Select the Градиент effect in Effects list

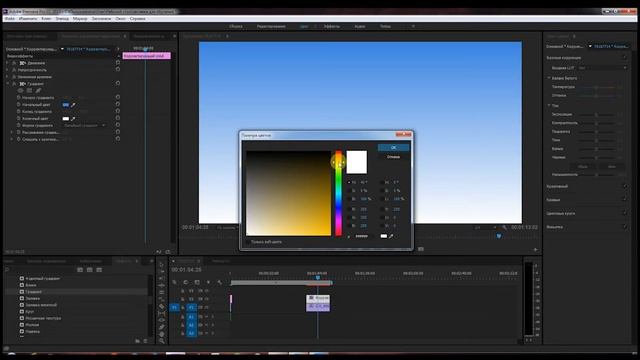pos(33,292)
